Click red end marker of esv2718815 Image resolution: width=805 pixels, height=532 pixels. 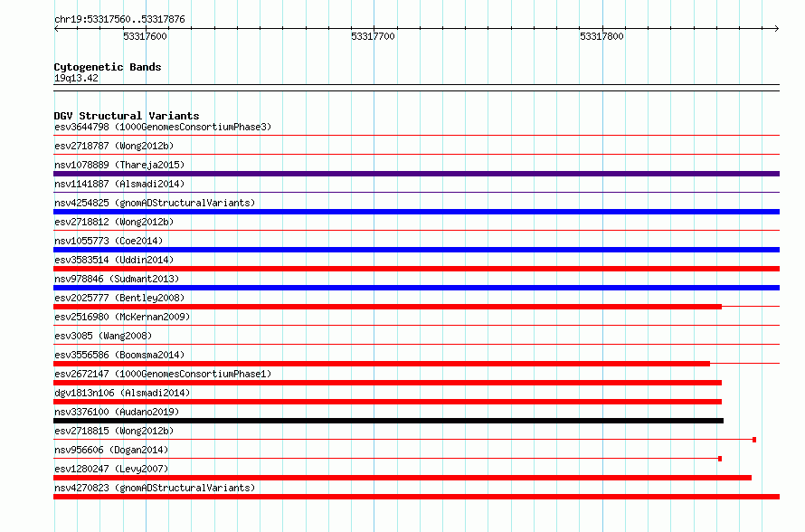(754, 440)
